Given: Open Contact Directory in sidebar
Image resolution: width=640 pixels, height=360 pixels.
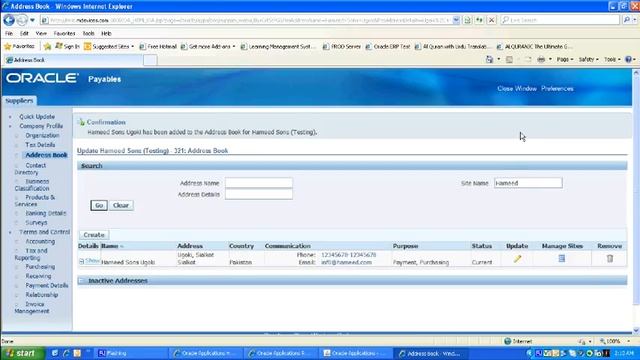Looking at the screenshot, I should point(31,169).
